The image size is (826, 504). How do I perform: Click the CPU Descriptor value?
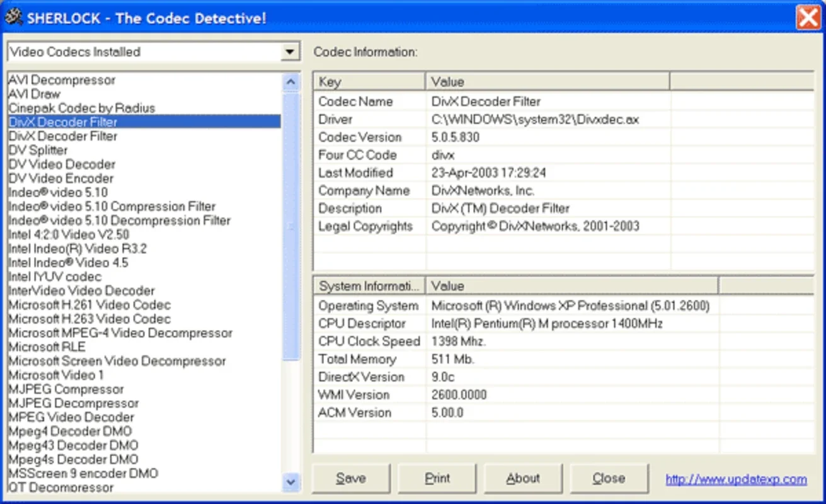547,323
